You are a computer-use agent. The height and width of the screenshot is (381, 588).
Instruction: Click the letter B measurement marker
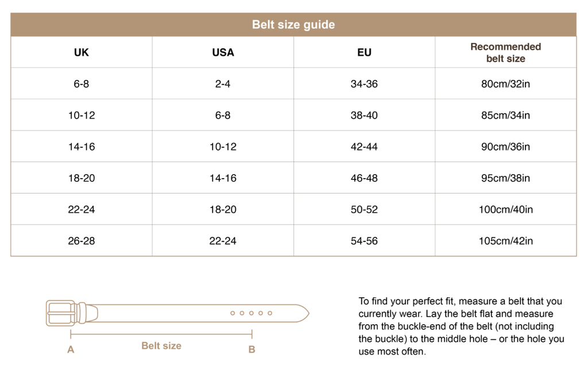252,349
